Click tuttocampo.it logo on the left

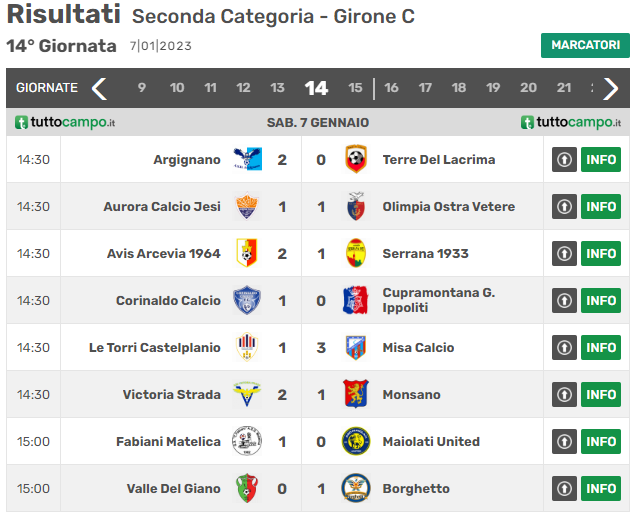click(x=65, y=122)
